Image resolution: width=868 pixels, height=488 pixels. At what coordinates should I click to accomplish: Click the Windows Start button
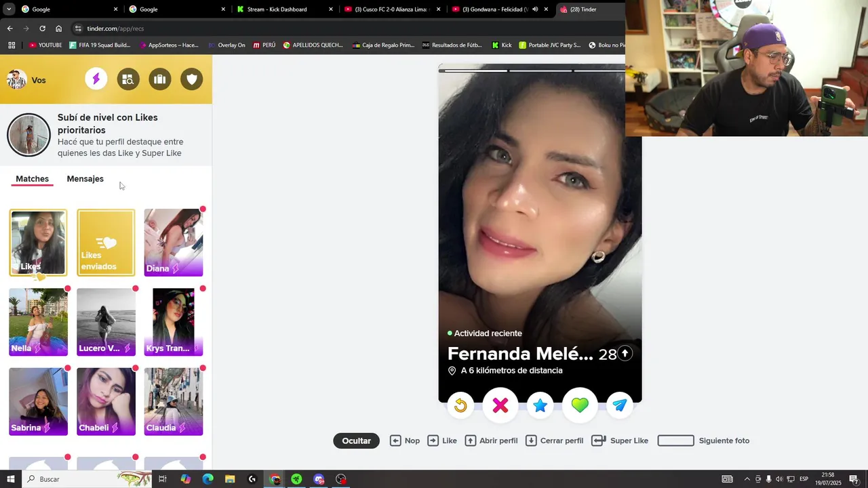tap(11, 479)
